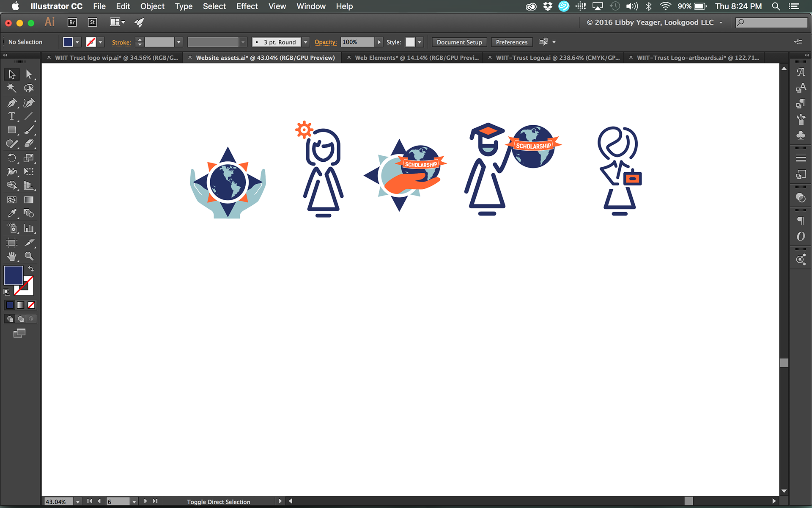
Task: Switch to WIIT-Trust Logo.ai tab
Action: coord(557,58)
